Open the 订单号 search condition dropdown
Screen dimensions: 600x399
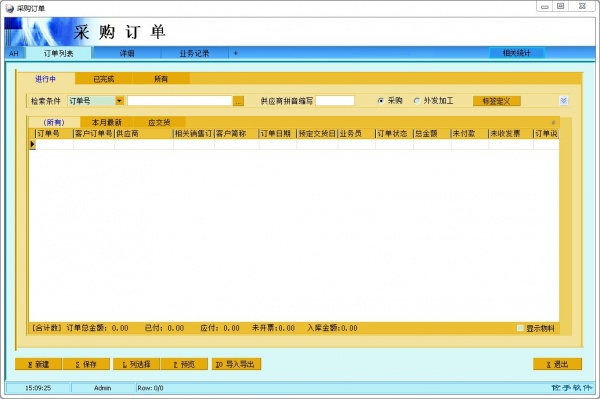[120, 101]
